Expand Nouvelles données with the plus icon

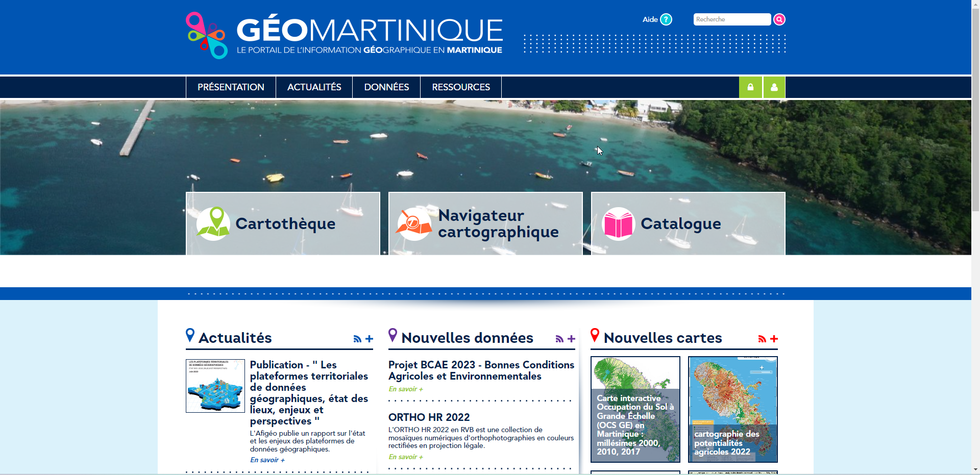click(x=572, y=339)
